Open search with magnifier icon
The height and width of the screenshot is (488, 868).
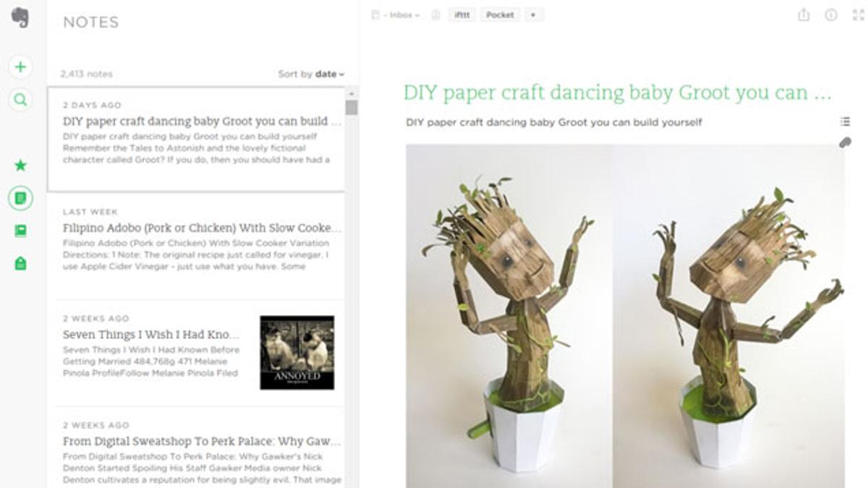click(x=20, y=100)
